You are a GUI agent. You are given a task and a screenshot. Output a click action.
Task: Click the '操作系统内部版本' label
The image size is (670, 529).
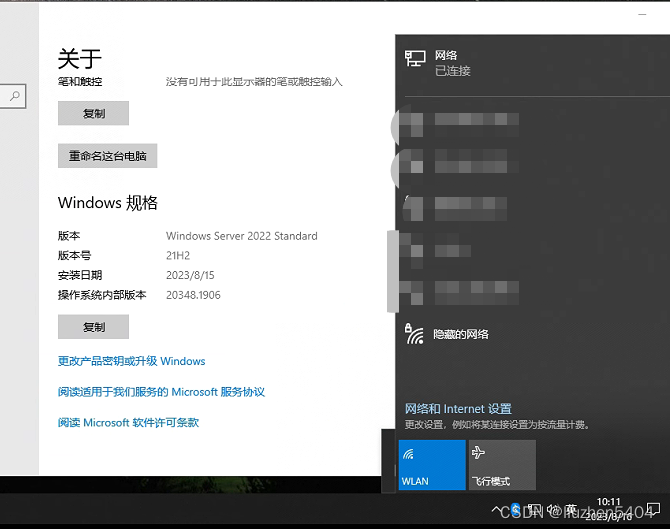click(x=102, y=295)
